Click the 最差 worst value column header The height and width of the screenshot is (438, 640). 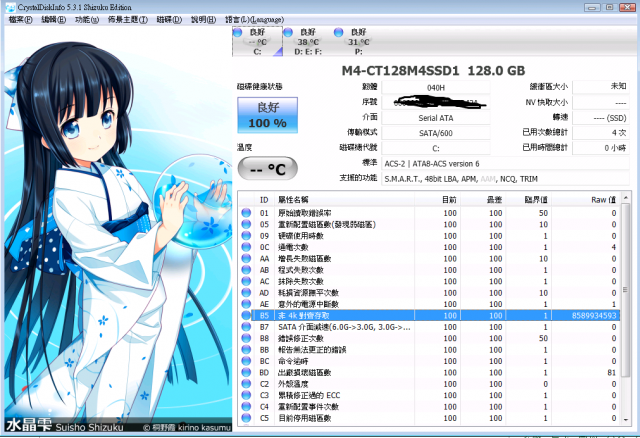[x=482, y=200]
